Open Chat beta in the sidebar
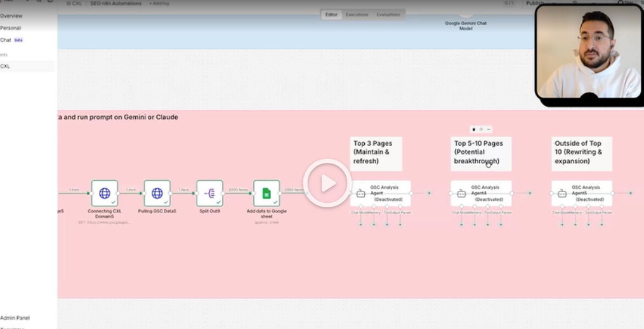The height and width of the screenshot is (329, 644). point(11,40)
